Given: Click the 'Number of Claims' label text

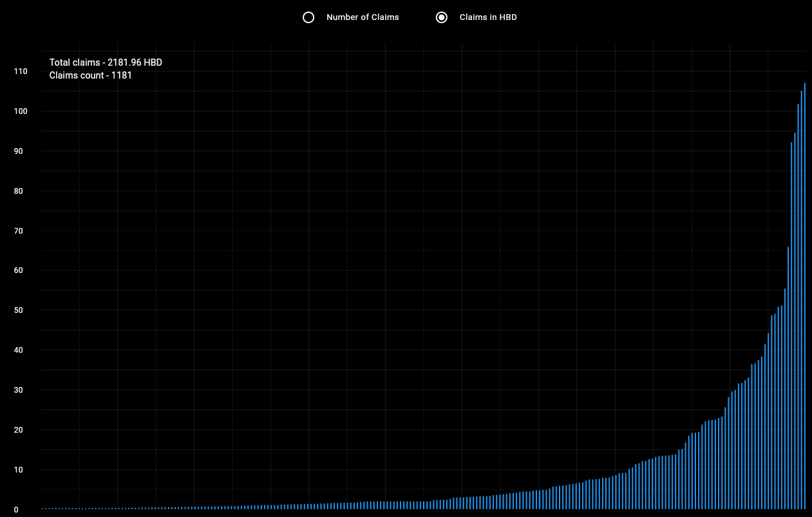Looking at the screenshot, I should (363, 17).
